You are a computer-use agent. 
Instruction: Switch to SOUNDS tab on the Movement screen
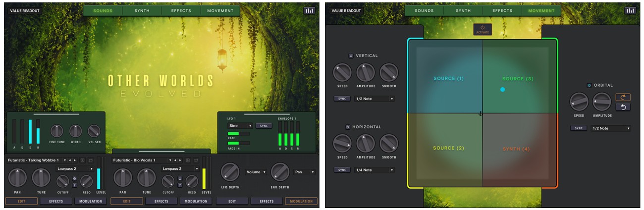(x=424, y=10)
